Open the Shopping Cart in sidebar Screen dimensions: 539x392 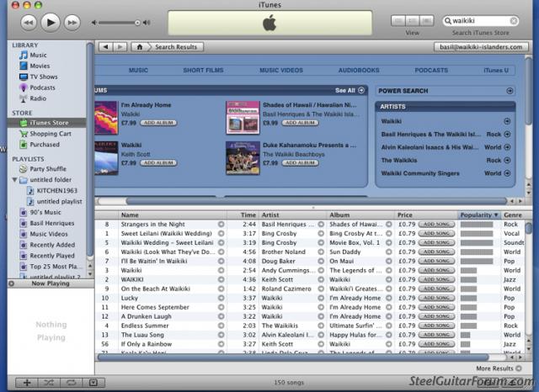pos(50,134)
